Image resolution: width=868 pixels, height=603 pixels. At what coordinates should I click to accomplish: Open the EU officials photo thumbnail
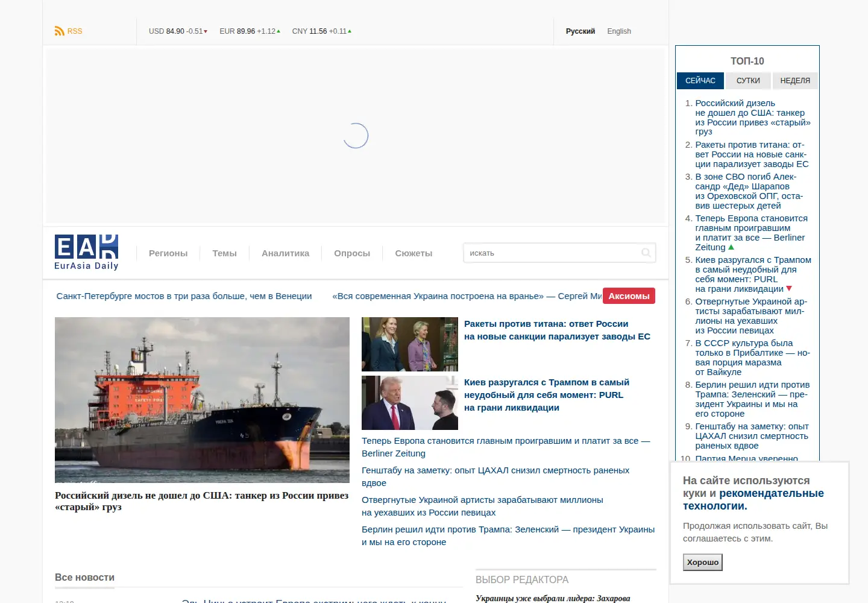pyautogui.click(x=410, y=344)
